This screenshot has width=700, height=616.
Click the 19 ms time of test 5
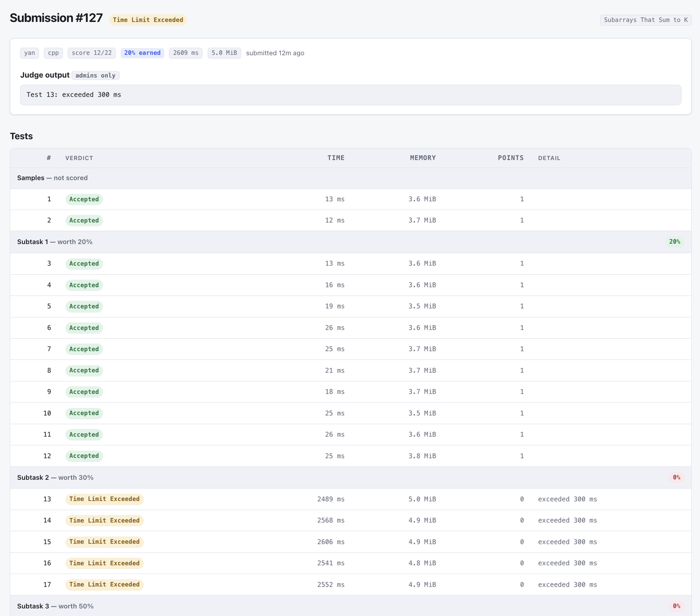click(335, 306)
